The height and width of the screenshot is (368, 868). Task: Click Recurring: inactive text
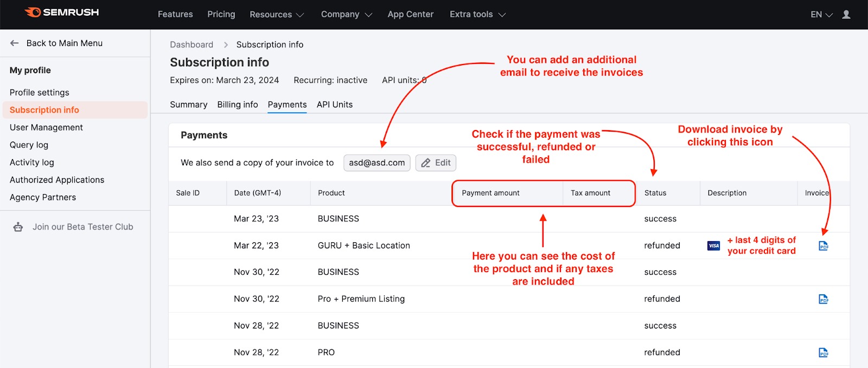[330, 80]
